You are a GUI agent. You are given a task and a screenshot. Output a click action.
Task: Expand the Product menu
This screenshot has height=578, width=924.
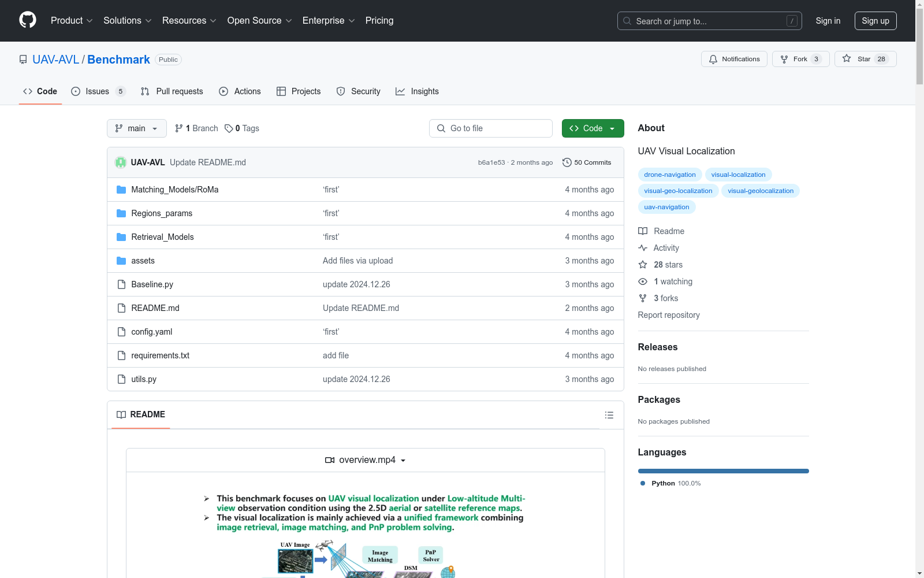pos(72,20)
